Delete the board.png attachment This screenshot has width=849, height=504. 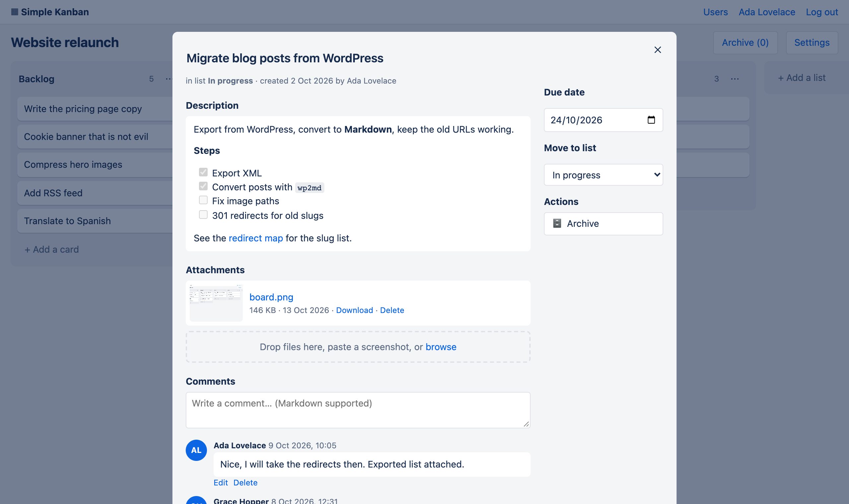click(x=392, y=310)
